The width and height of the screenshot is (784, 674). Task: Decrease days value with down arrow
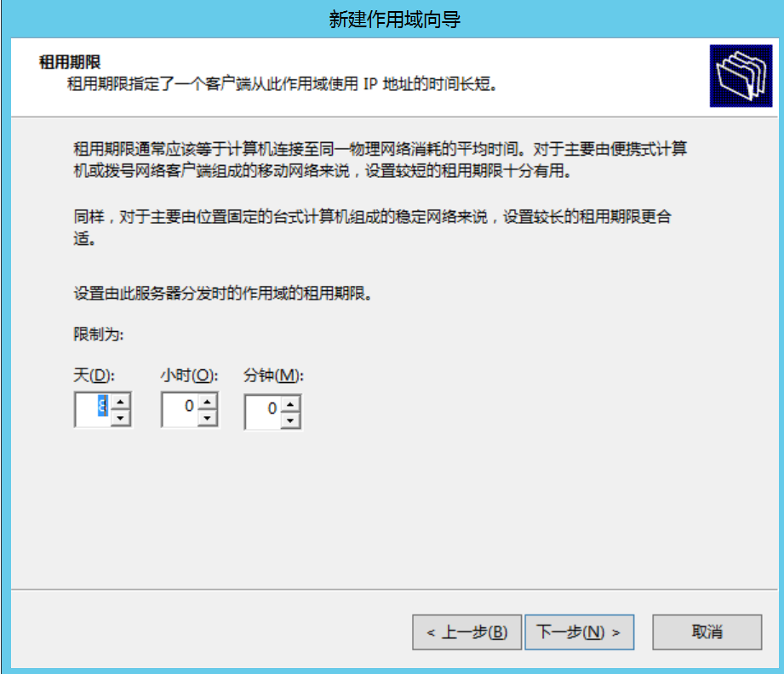[x=120, y=418]
